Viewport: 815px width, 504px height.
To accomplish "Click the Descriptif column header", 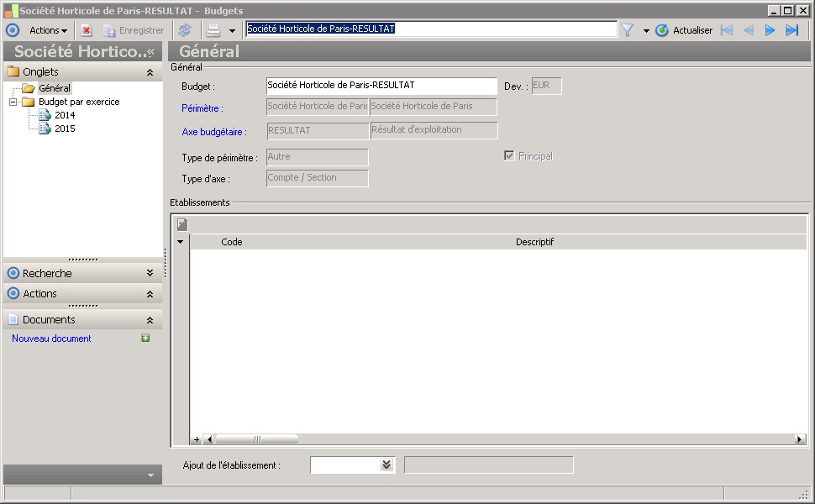I will [x=534, y=242].
